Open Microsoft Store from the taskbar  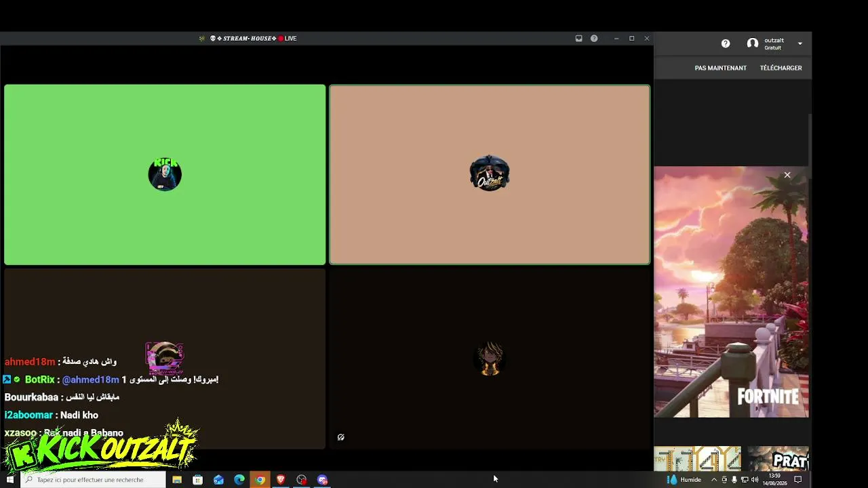(x=198, y=480)
